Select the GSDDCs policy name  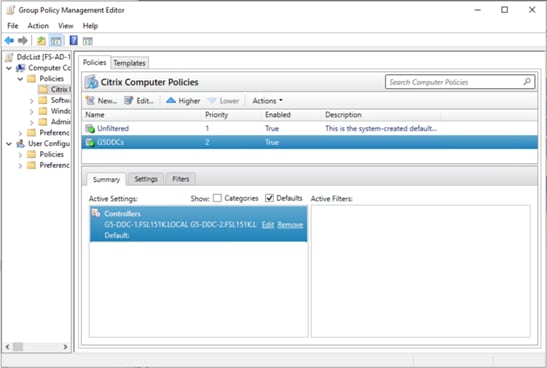[110, 142]
